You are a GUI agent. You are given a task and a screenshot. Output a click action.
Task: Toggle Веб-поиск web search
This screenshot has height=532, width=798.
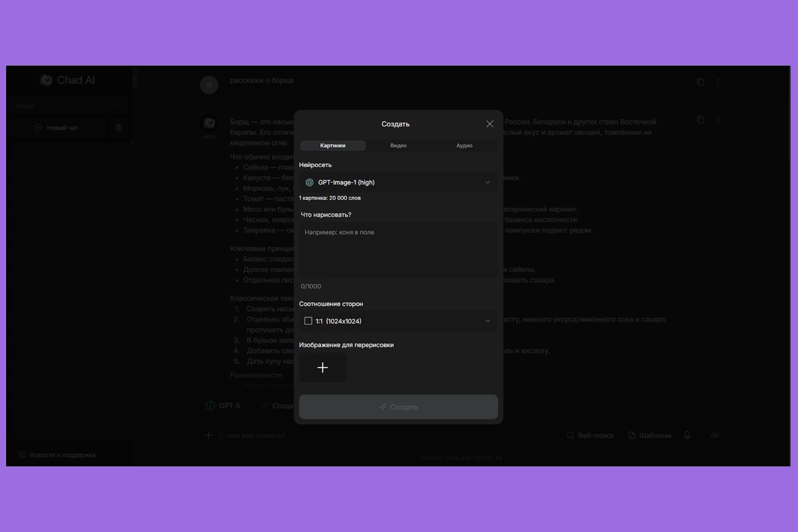(590, 435)
